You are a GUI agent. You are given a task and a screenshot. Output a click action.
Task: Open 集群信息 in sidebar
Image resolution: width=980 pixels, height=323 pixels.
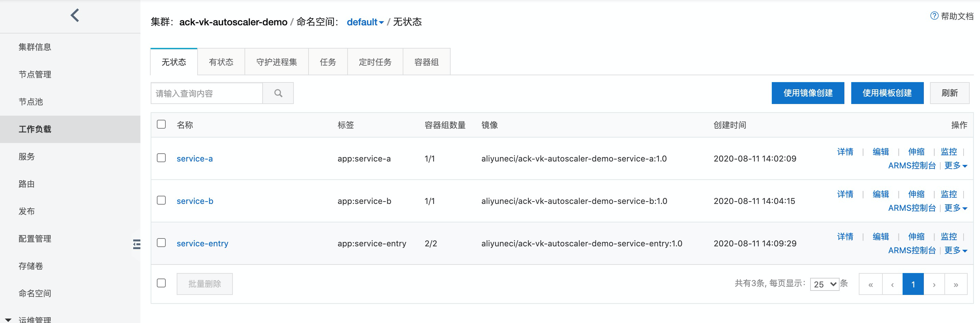pyautogui.click(x=35, y=47)
